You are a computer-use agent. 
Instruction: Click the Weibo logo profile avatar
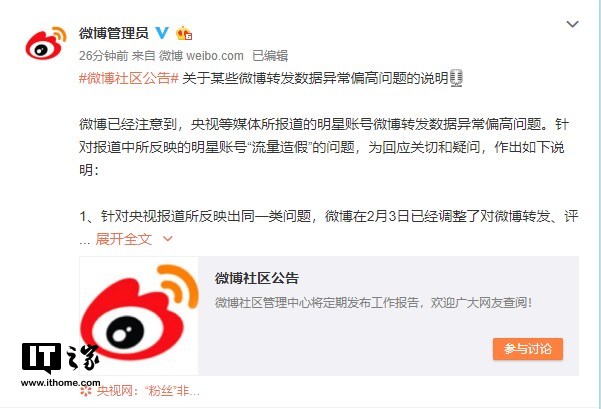(45, 43)
